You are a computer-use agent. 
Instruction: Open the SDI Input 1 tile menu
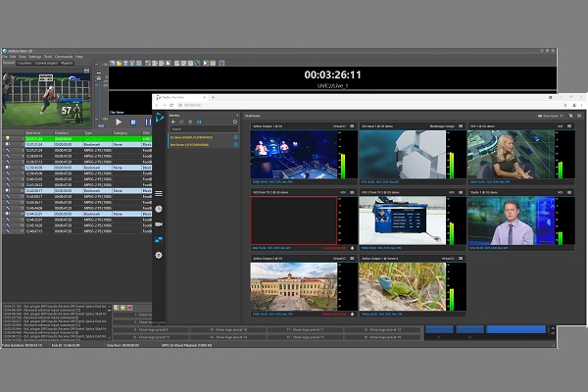coord(461,126)
